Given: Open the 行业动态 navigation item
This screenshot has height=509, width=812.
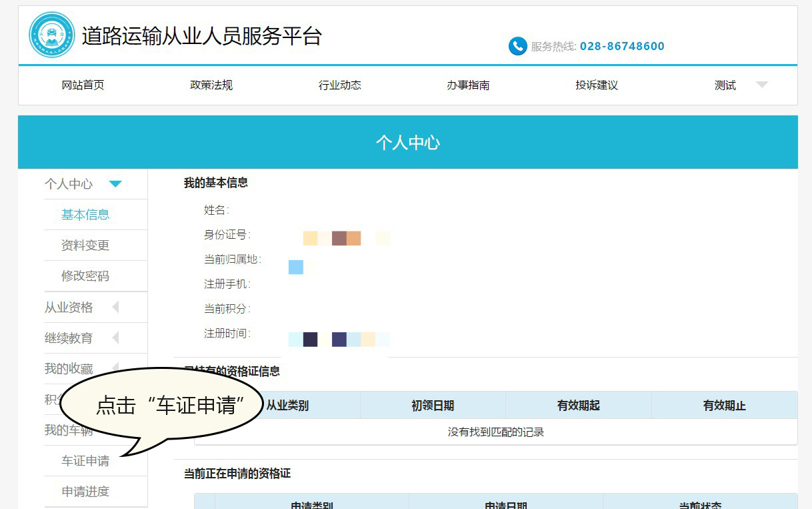Looking at the screenshot, I should 339,85.
